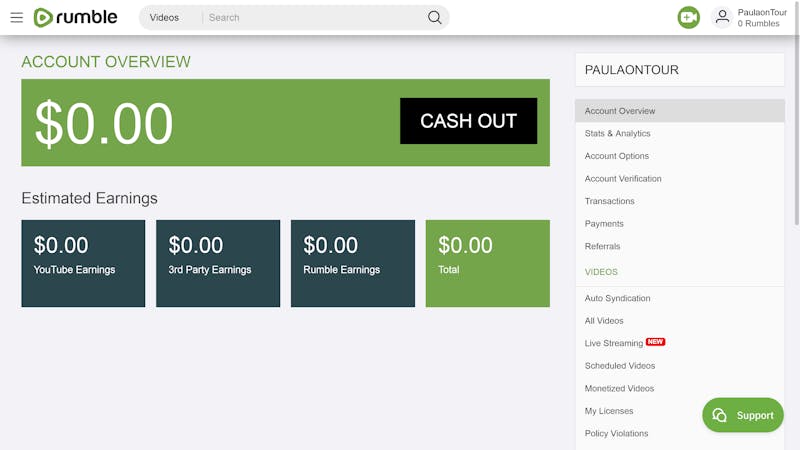Open Live Streaming page

pos(614,343)
